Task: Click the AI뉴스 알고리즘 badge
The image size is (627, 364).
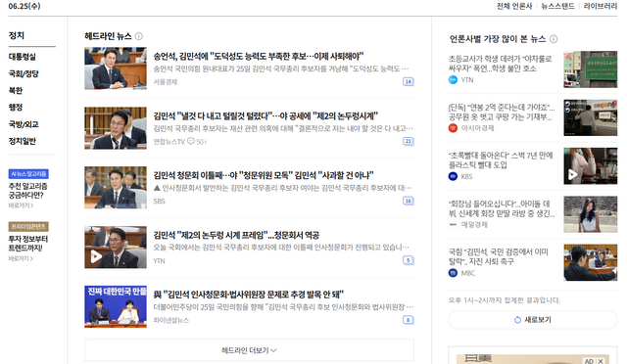Action: [28, 174]
